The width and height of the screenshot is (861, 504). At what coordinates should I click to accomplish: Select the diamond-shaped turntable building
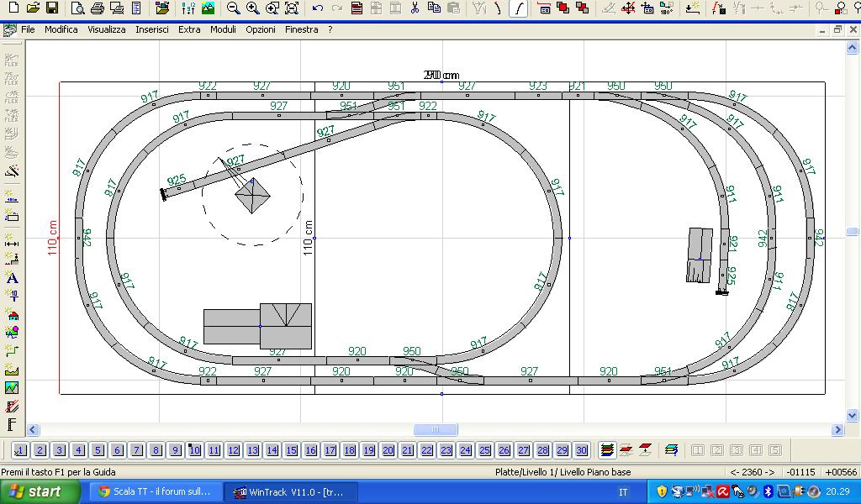[252, 195]
